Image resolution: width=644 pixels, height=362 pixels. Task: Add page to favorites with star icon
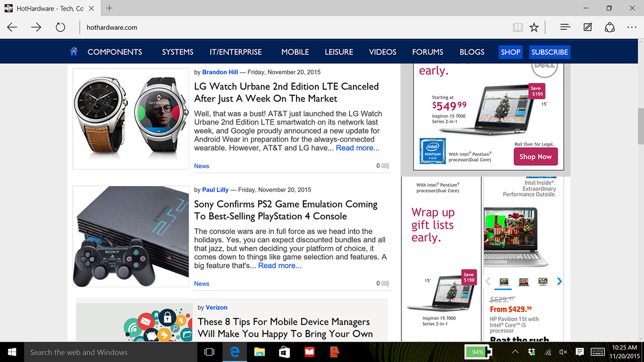(534, 28)
